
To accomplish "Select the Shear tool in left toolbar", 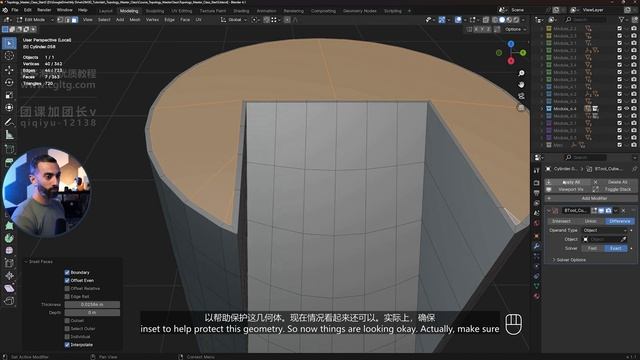I will click(x=9, y=288).
